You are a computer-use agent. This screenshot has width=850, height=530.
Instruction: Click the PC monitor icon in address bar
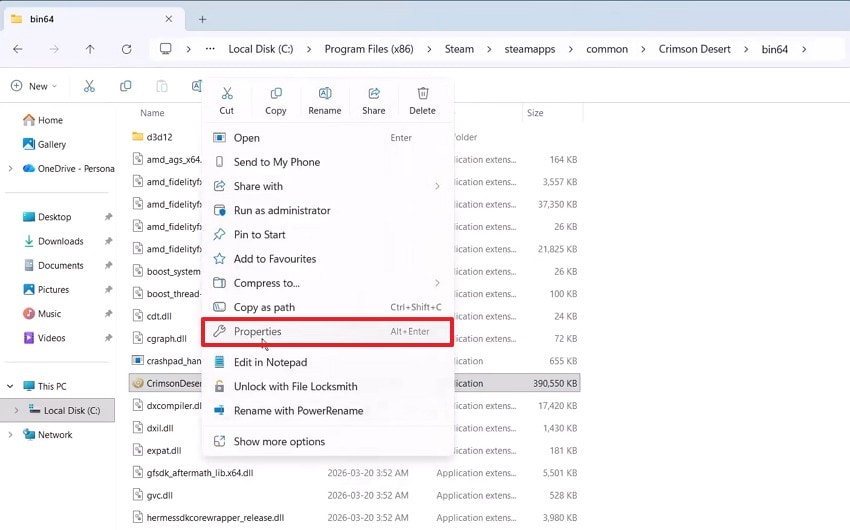[x=166, y=49]
